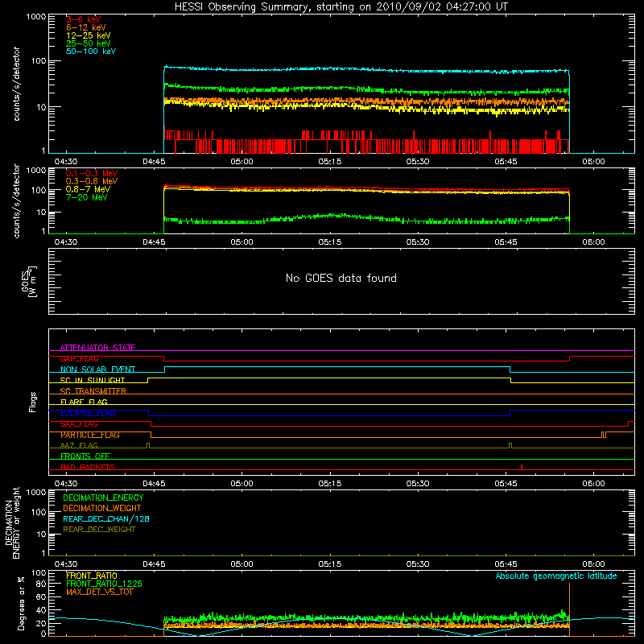Click the 0.3-0.8 MeV legend label
Viewport: 644px width, 644px height.
tap(92, 181)
